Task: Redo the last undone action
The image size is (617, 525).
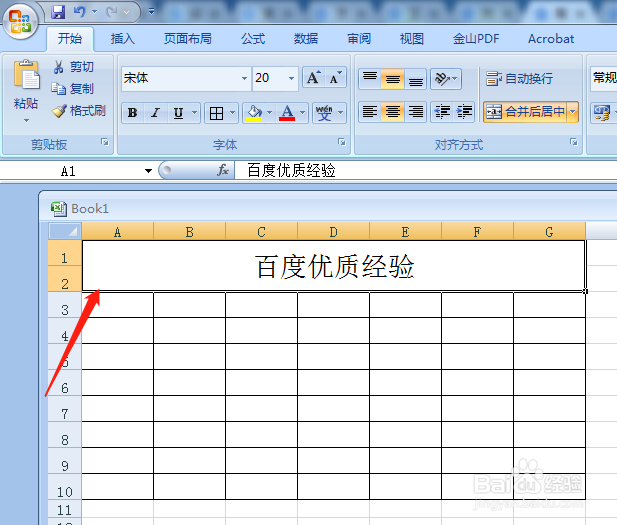Action: pyautogui.click(x=112, y=12)
